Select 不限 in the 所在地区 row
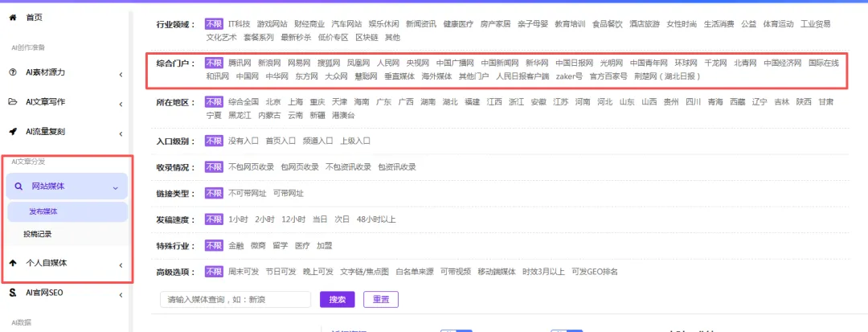 click(x=214, y=102)
